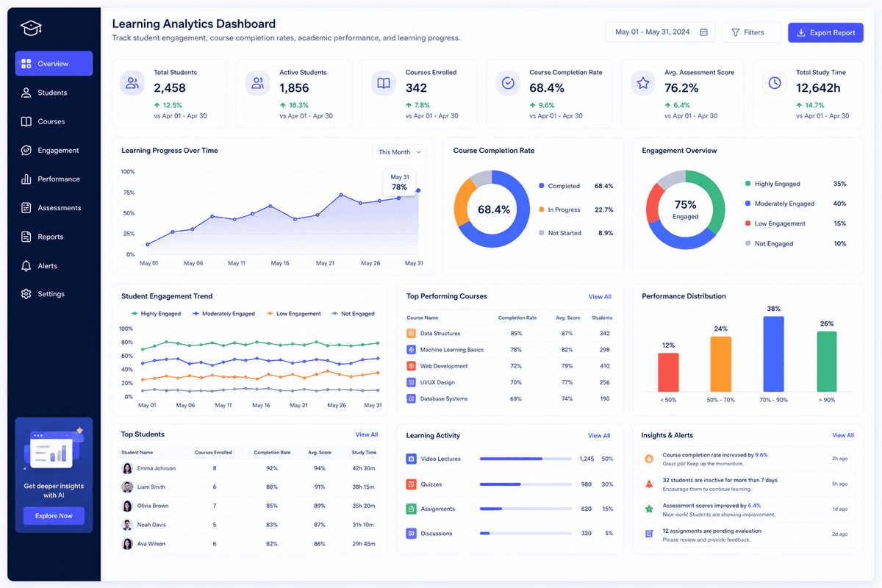Toggle Highly Engaged legend in trend chart

click(x=156, y=314)
